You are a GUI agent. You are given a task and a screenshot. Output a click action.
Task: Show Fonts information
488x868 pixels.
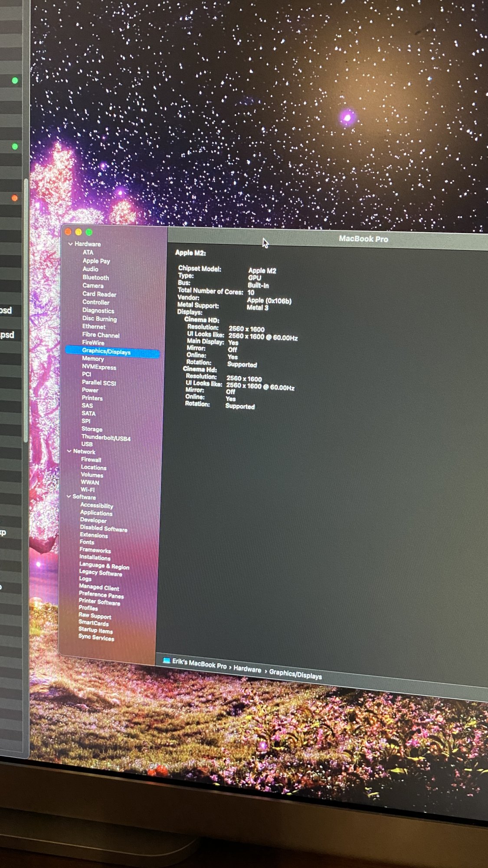point(87,542)
